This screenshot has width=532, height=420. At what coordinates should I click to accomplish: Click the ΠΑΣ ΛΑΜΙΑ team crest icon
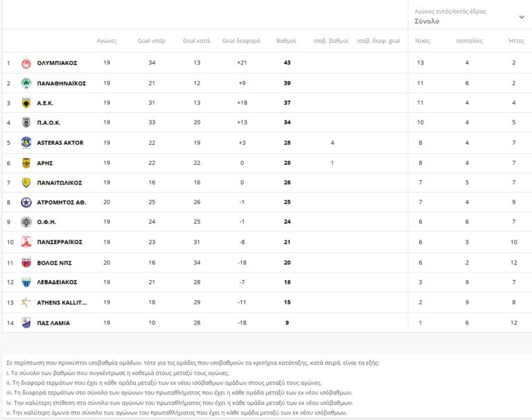(26, 323)
